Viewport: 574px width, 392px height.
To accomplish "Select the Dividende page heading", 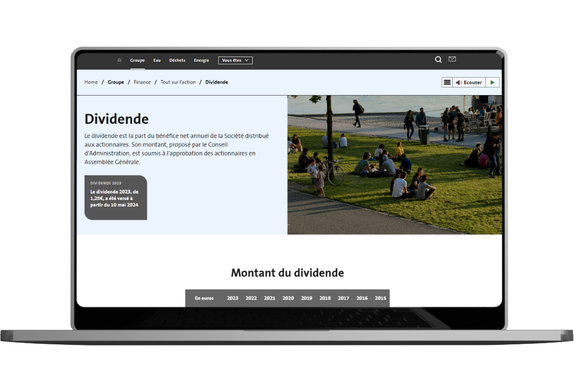I will coord(117,119).
